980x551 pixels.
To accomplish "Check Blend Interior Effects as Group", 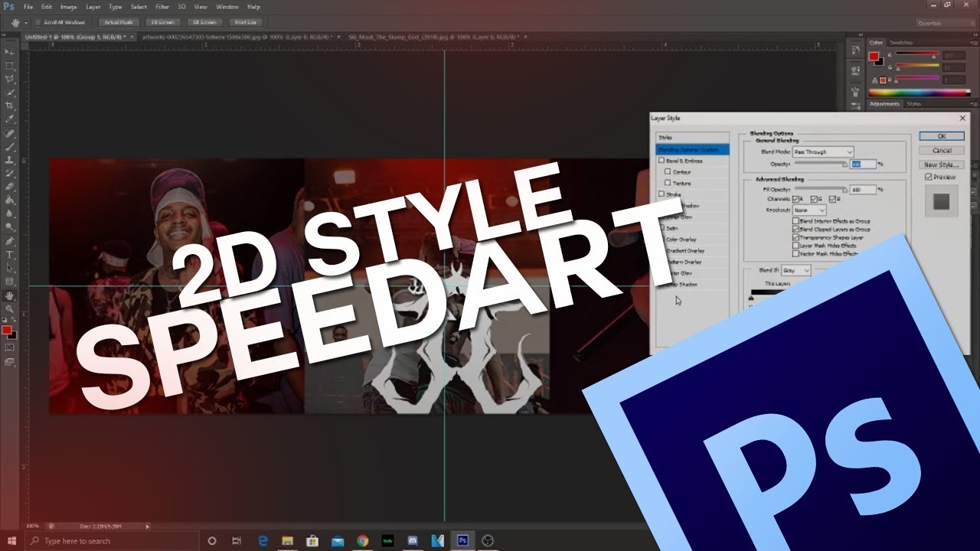I will click(796, 221).
